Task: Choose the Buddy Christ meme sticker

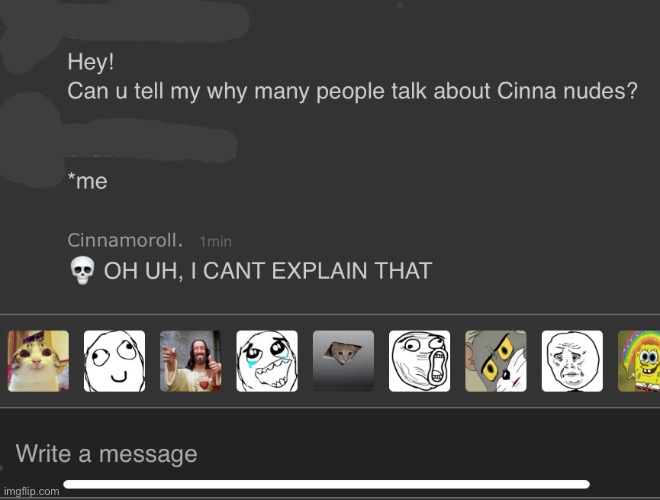Action: (191, 361)
